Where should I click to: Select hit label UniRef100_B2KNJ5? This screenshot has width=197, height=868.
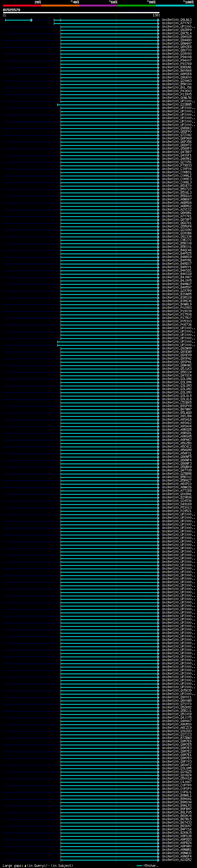[177, 833]
